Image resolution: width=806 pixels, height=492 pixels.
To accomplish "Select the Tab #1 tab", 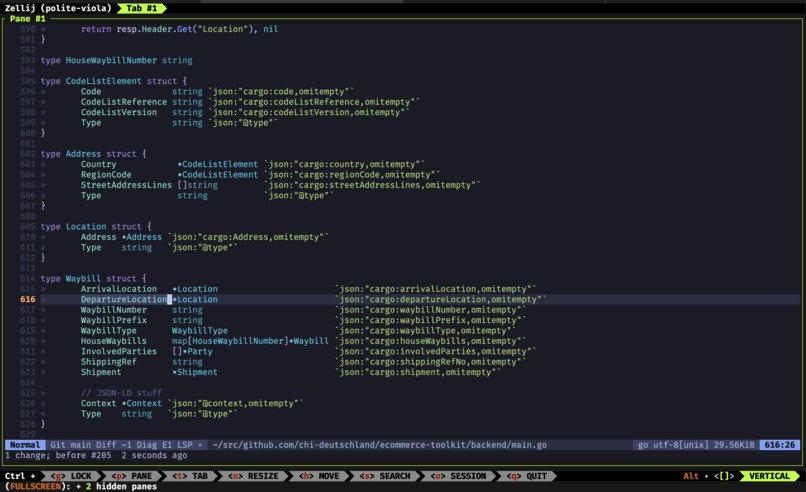I will [x=141, y=8].
